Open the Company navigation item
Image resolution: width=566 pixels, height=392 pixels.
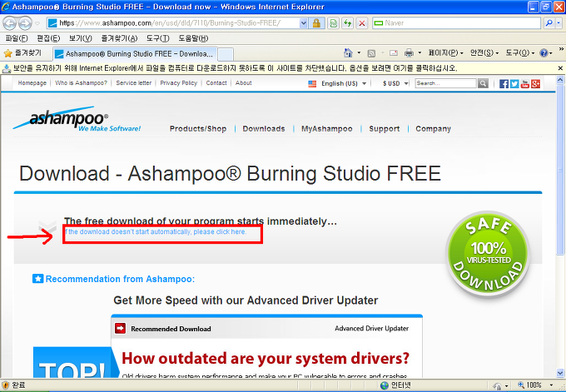[x=433, y=128]
